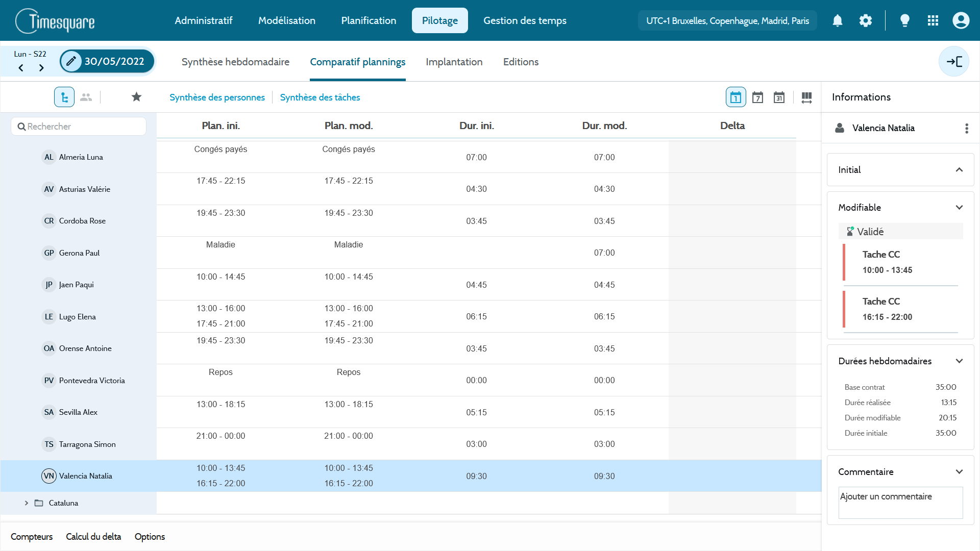Open the user account avatar
Image resolution: width=980 pixels, height=551 pixels.
click(x=961, y=20)
